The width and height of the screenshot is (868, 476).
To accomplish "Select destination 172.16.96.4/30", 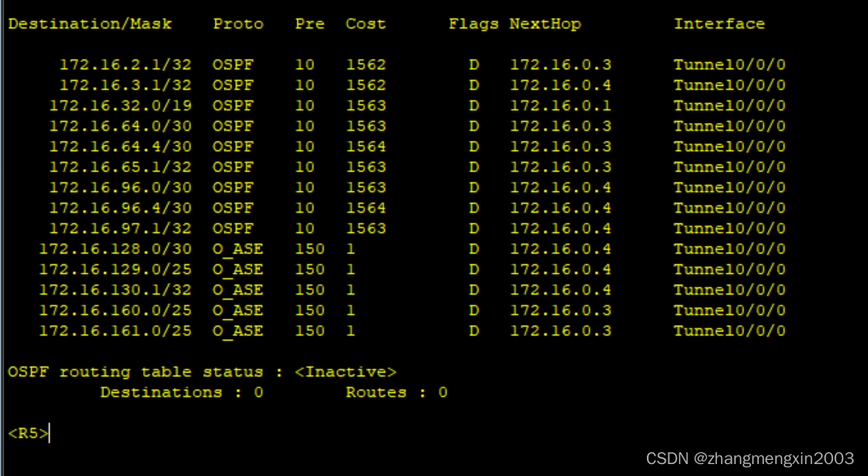I will pos(120,208).
